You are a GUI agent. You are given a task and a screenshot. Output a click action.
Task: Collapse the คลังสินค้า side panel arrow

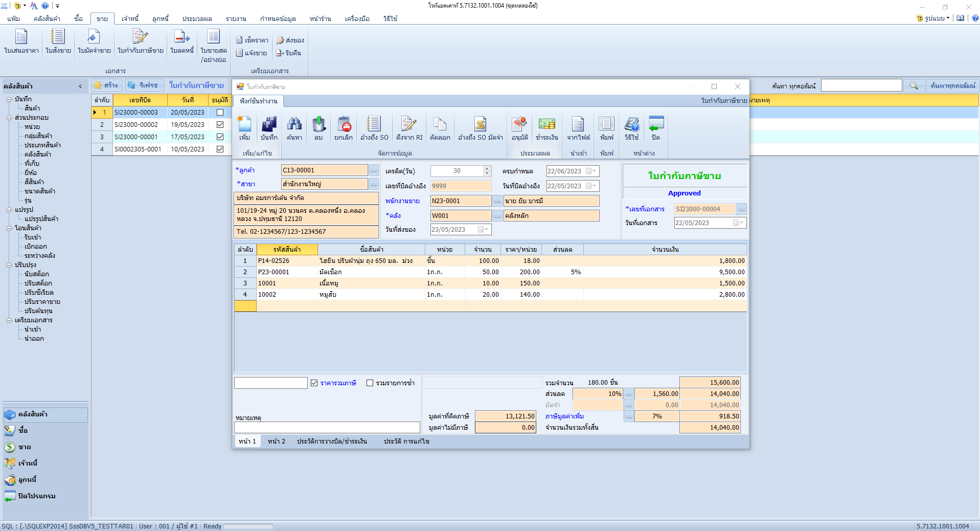click(80, 86)
